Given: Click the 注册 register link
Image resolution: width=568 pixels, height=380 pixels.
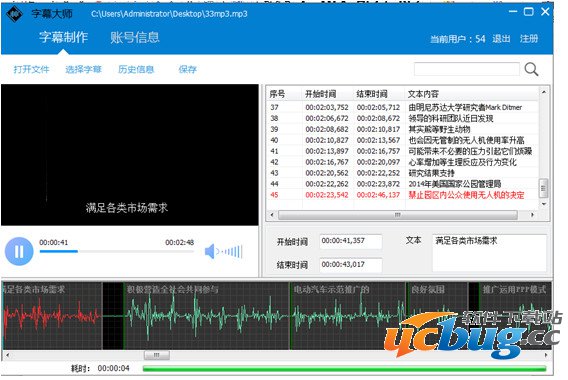Looking at the screenshot, I should coord(529,38).
